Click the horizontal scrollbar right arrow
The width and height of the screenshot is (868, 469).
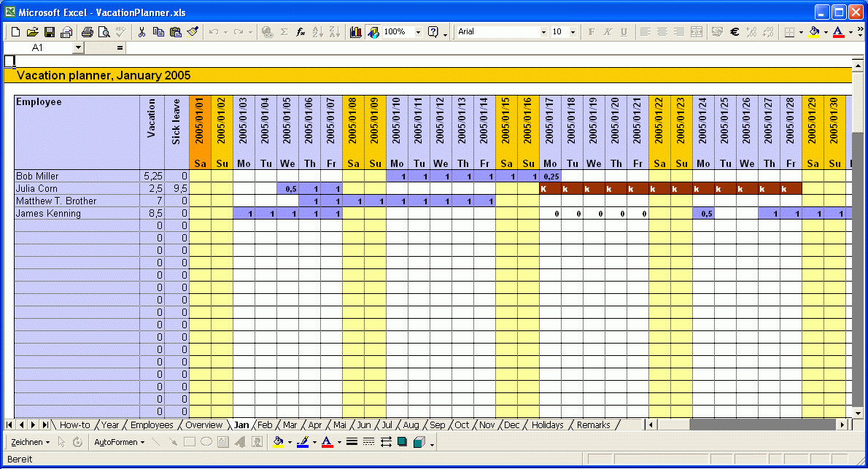[842, 425]
